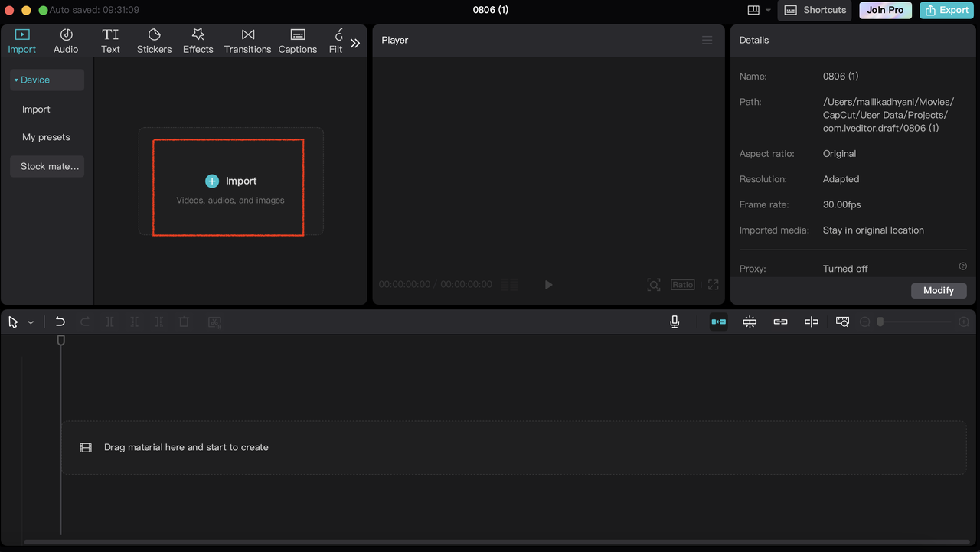Open fullscreen preview of the Player
The height and width of the screenshot is (552, 980).
712,284
